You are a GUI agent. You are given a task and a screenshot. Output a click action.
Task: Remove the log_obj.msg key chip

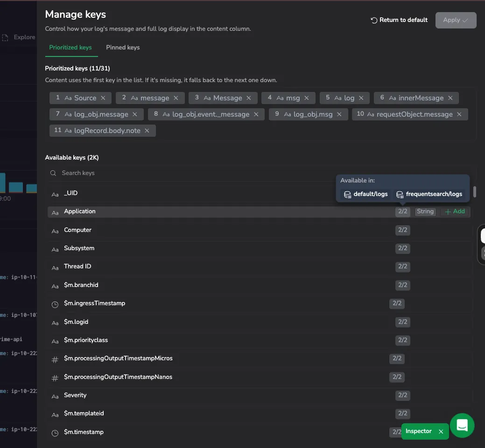339,114
